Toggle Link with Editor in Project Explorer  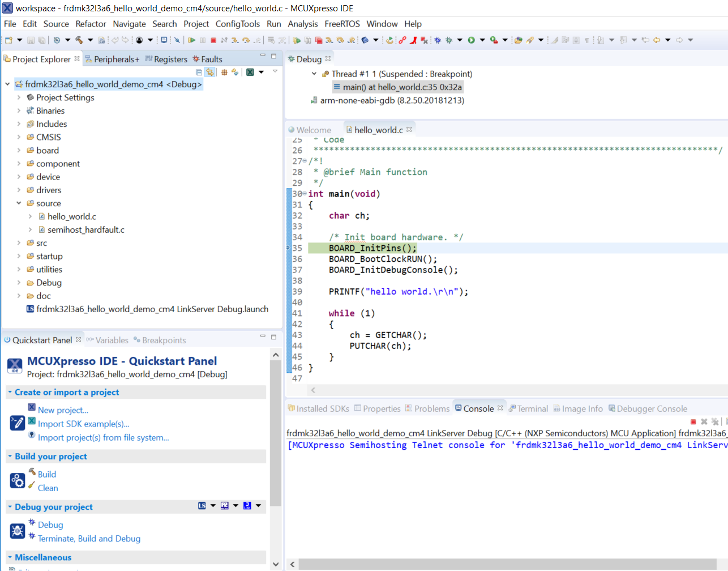click(210, 72)
